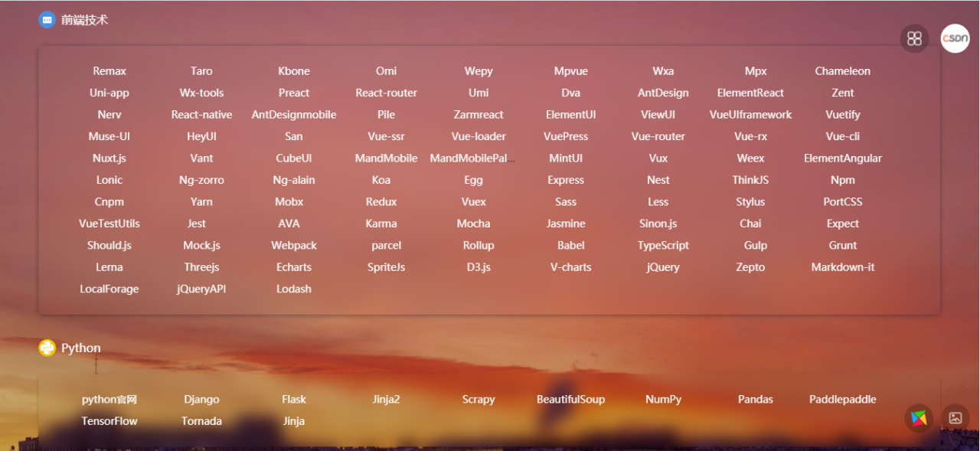Open the ThinkJS link
Screen dimensions: 980x451
[750, 180]
